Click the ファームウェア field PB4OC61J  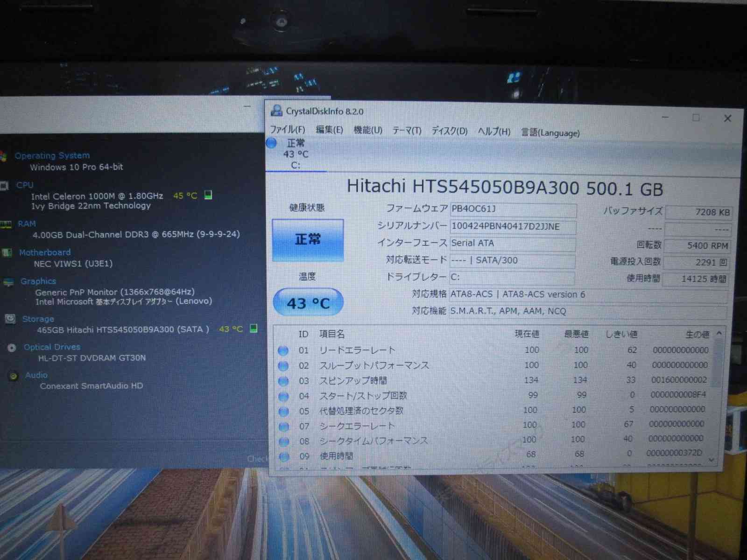[x=513, y=210]
